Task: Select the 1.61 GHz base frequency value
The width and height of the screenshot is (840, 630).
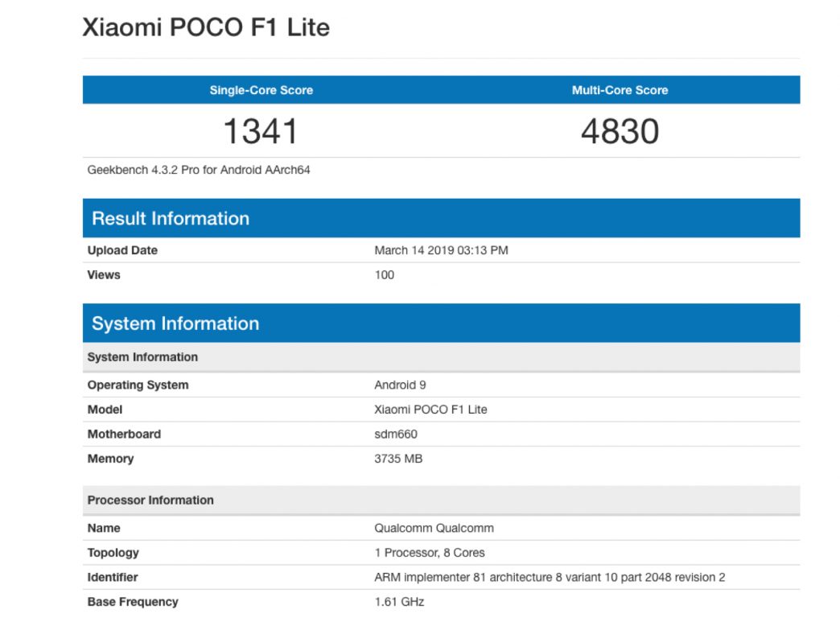Action: point(399,602)
